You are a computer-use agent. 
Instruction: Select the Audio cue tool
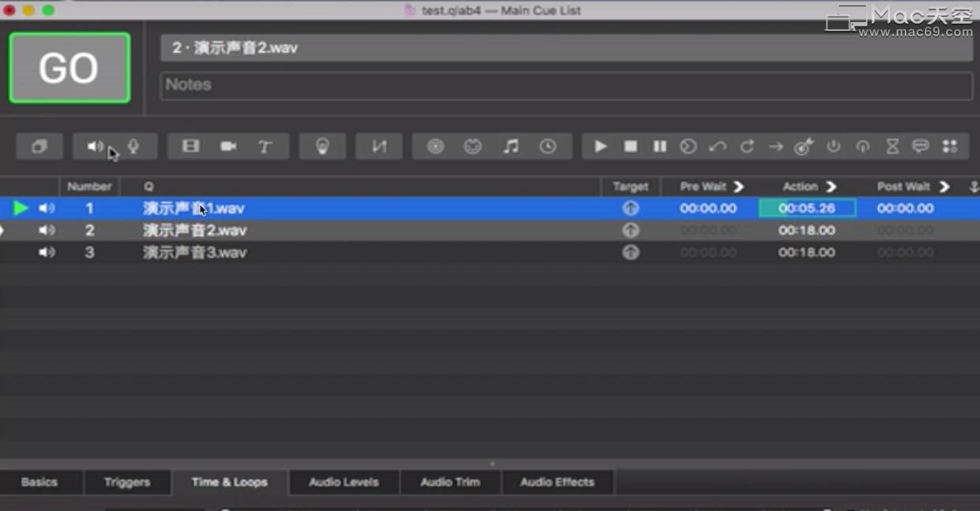96,146
